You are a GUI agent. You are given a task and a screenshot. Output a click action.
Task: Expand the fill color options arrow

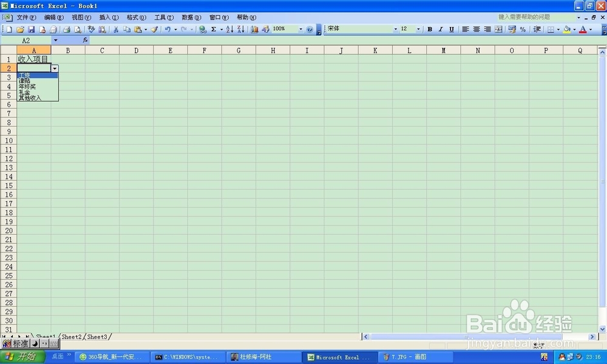click(x=574, y=29)
